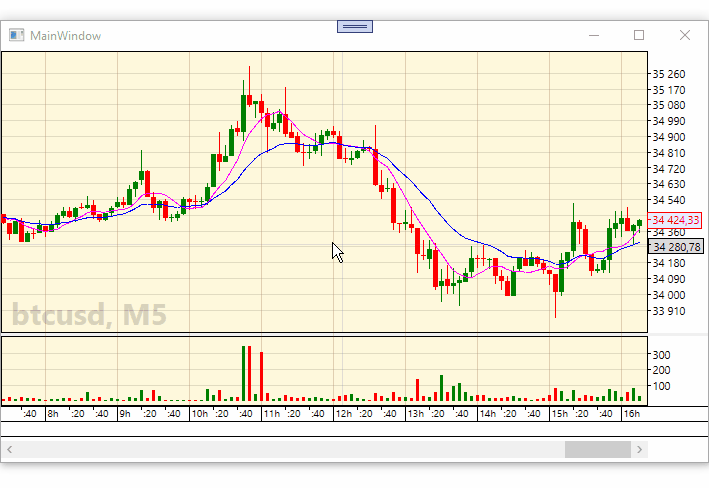Image resolution: width=709 pixels, height=488 pixels.
Task: Click the 34 720 price axis label
Action: [x=669, y=169]
